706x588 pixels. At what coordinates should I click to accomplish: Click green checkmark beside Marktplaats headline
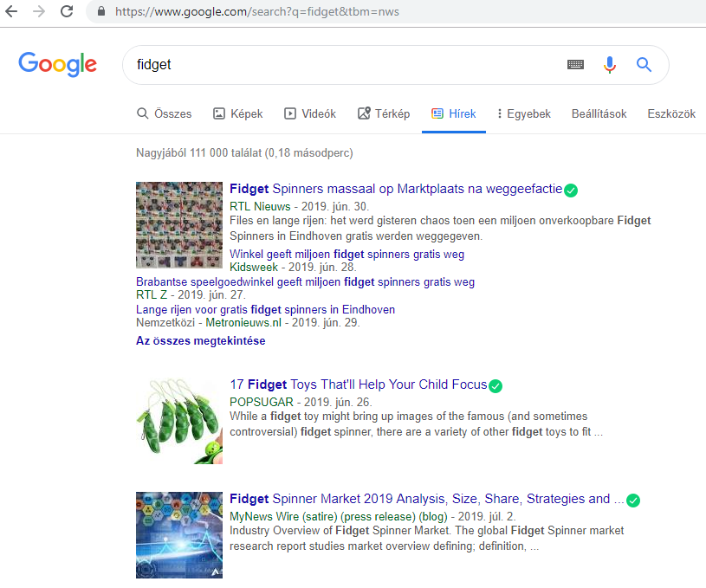[571, 191]
